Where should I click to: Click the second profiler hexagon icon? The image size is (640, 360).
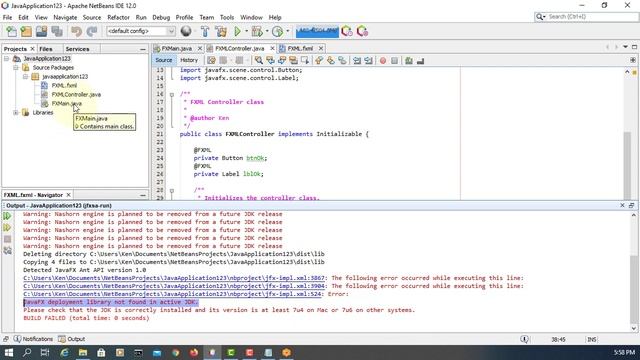[362, 31]
